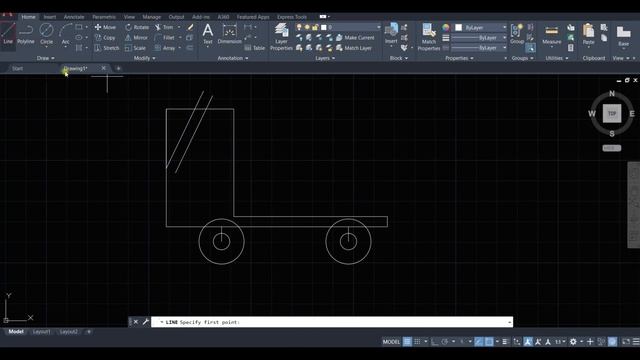Image resolution: width=640 pixels, height=360 pixels.
Task: Click the Text annotation tool
Action: pos(208,34)
